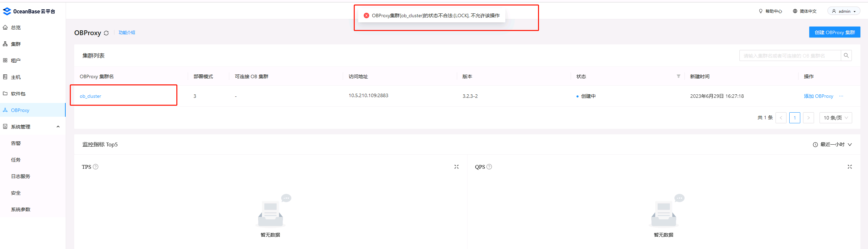This screenshot has width=868, height=249.
Task: Click the 功能介绍 link
Action: pos(127,32)
